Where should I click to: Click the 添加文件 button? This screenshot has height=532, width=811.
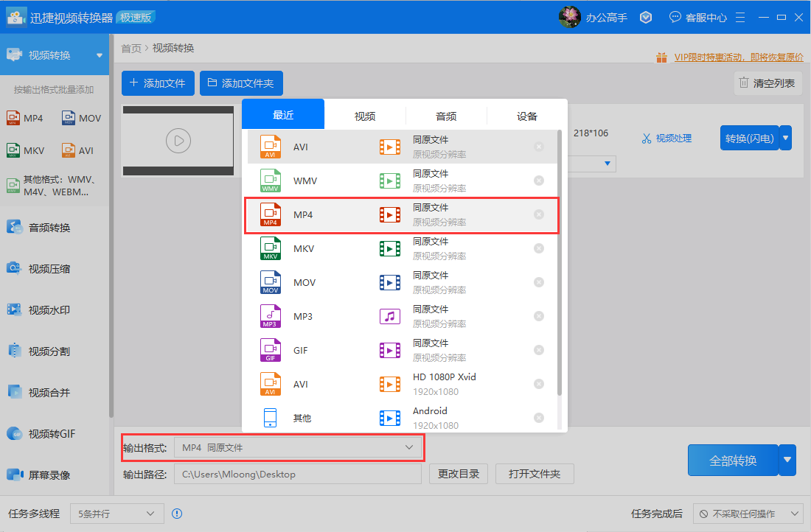coord(158,83)
